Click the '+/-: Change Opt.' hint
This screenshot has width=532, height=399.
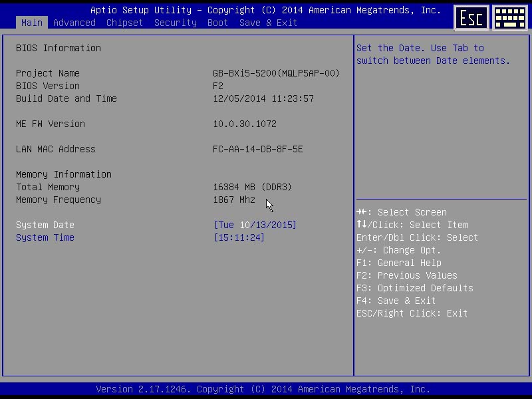click(x=398, y=251)
